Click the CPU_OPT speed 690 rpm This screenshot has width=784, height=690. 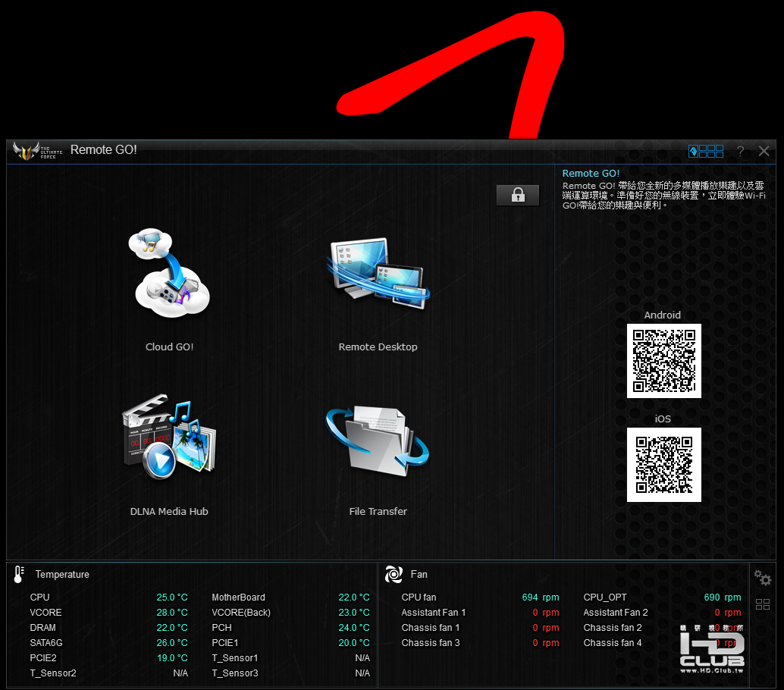[723, 597]
